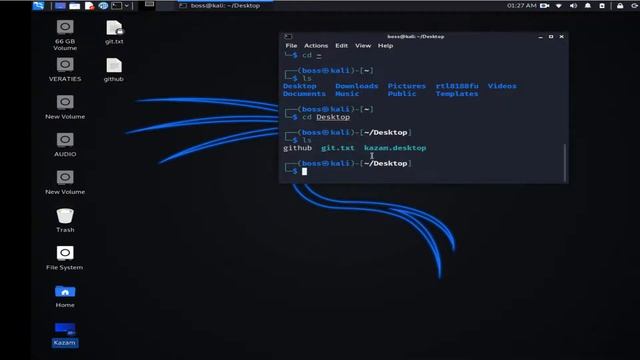Open the terminal File menu
640x360 pixels.
click(291, 46)
